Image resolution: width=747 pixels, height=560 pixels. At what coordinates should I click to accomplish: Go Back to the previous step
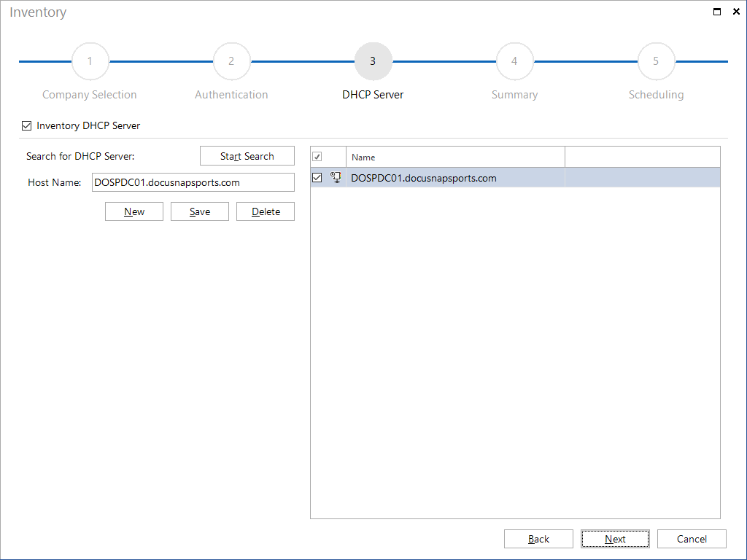[x=538, y=539]
